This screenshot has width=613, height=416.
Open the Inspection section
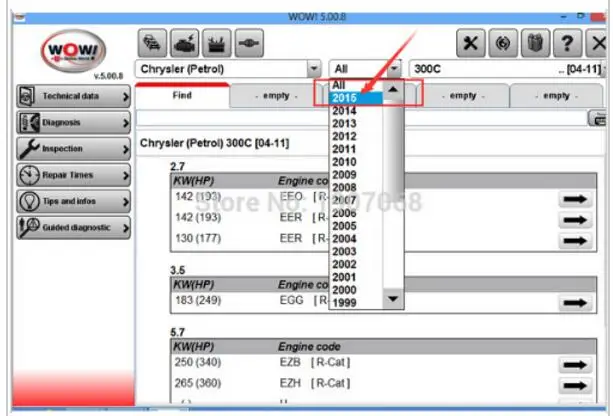(x=73, y=149)
